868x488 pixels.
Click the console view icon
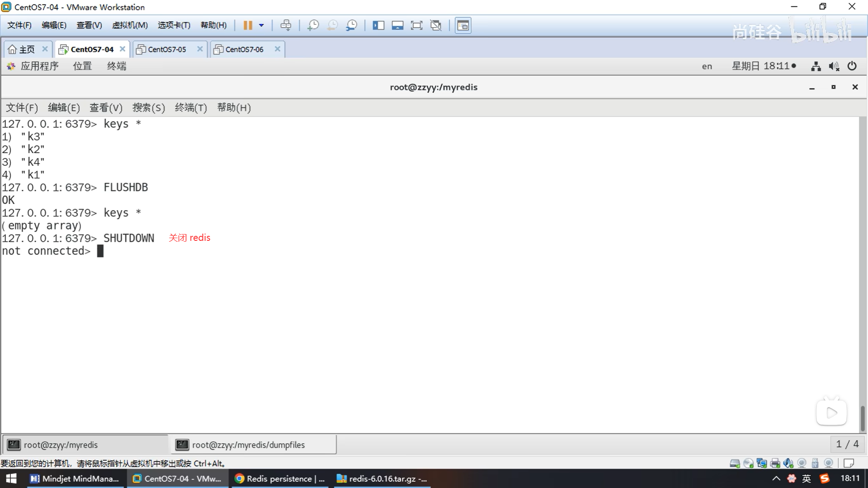tap(463, 25)
